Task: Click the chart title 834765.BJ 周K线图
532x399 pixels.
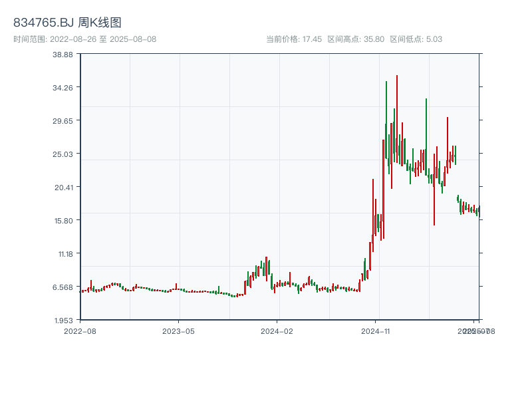Action: click(x=67, y=23)
